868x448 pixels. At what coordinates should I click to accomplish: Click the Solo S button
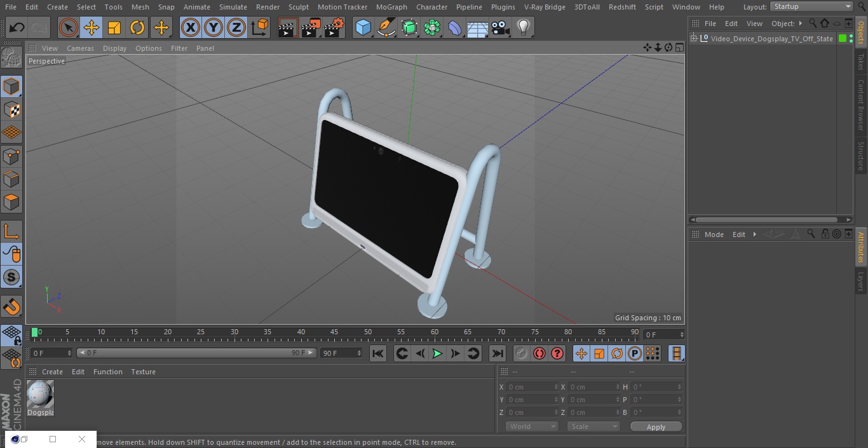pos(11,277)
